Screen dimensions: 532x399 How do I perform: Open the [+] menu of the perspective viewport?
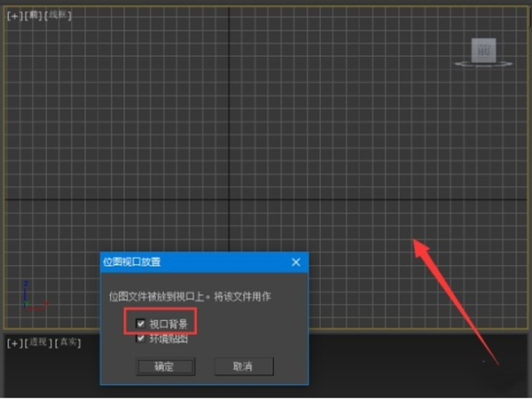(x=15, y=342)
